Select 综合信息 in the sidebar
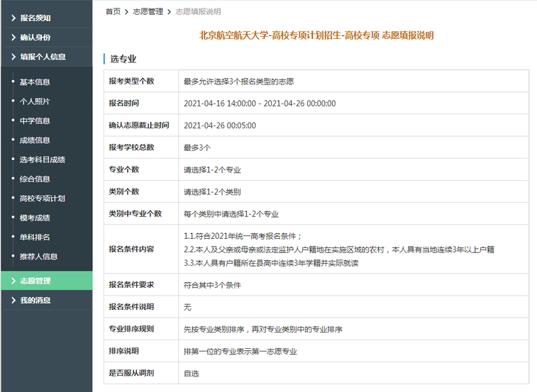 click(x=35, y=179)
